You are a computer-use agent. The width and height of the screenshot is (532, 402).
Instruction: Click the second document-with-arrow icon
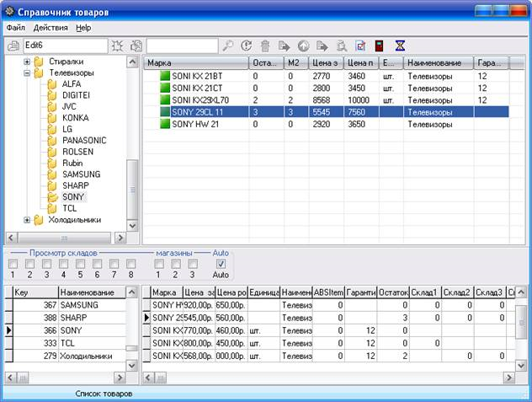pyautogui.click(x=322, y=46)
